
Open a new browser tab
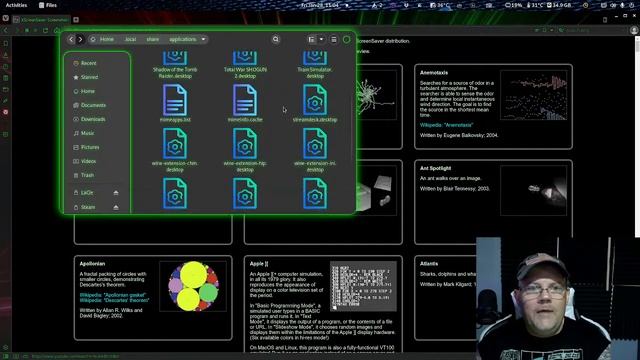pos(76,20)
